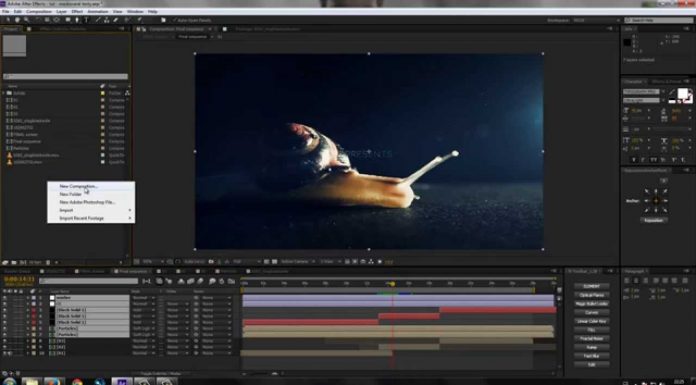Click the hide shy layers icon

(181, 281)
